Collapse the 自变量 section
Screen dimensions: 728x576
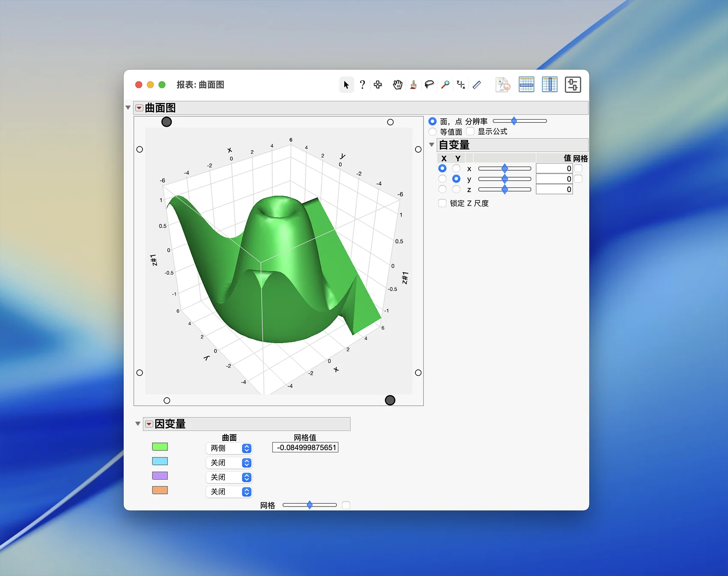pos(432,145)
